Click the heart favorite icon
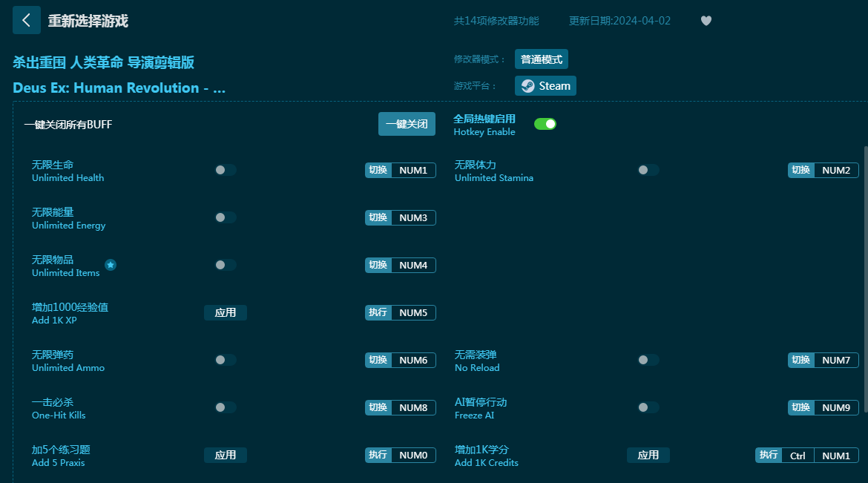 [706, 21]
